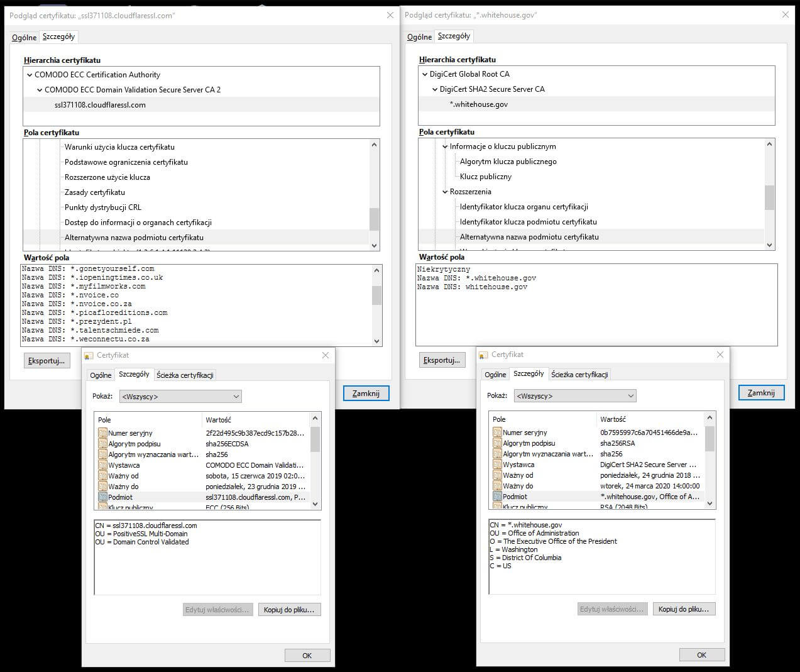This screenshot has height=672, width=800.
Task: Collapse COMODO ECC Certification Authority node
Action: (x=30, y=75)
